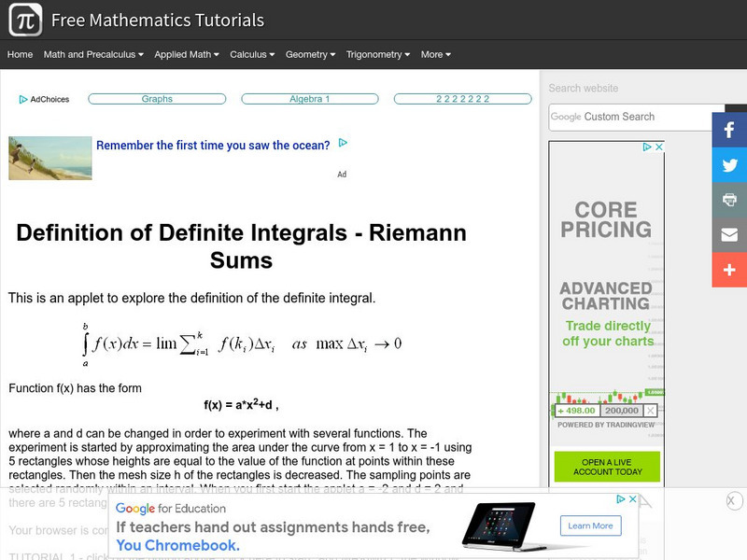
Task: Expand Trigonometry dropdown menu
Action: pyautogui.click(x=378, y=54)
